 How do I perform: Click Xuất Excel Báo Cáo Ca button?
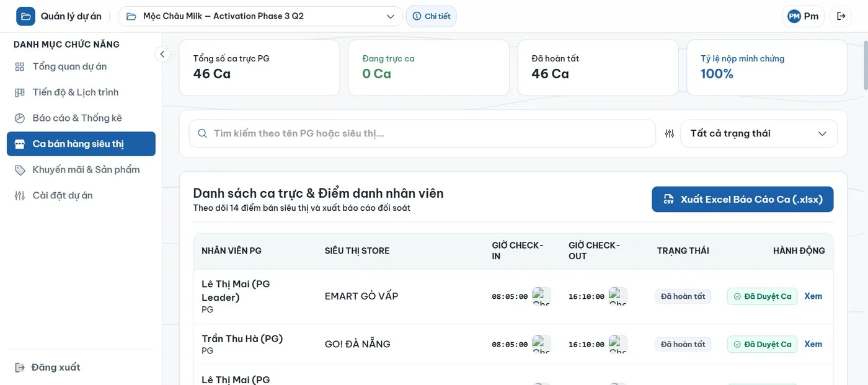743,200
